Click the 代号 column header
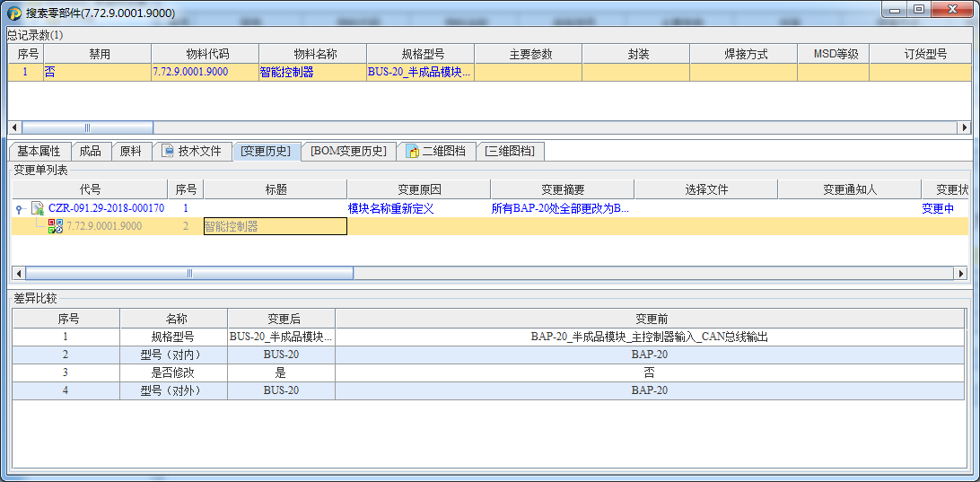 tap(90, 189)
